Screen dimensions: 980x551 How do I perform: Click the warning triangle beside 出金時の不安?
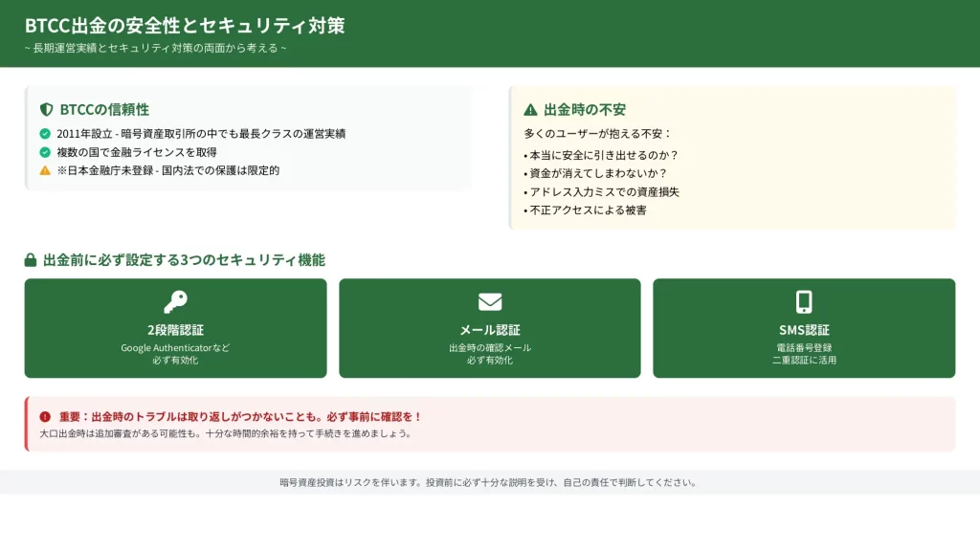(530, 110)
